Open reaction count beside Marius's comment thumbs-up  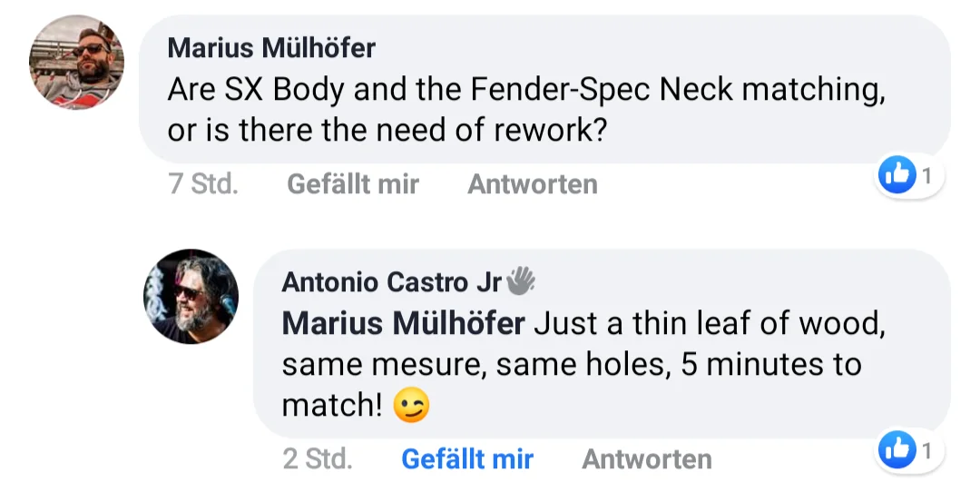pyautogui.click(x=926, y=176)
